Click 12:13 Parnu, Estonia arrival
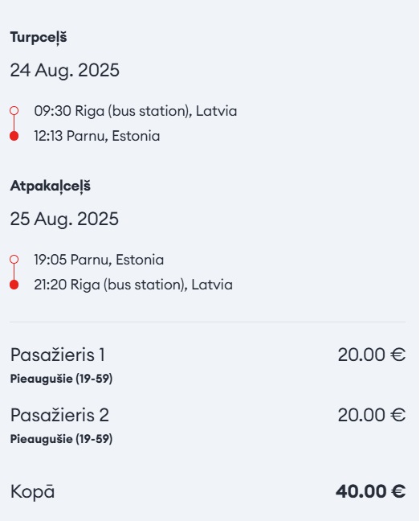 tap(97, 136)
